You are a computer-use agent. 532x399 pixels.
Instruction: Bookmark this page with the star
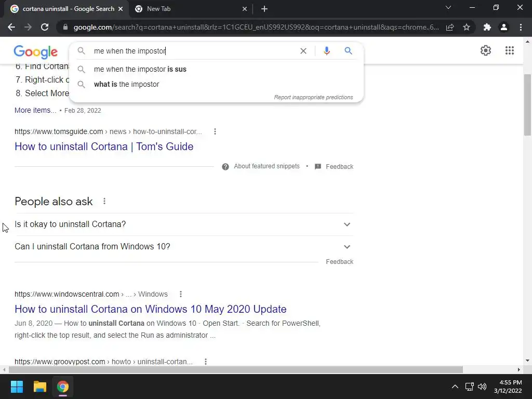pyautogui.click(x=467, y=27)
